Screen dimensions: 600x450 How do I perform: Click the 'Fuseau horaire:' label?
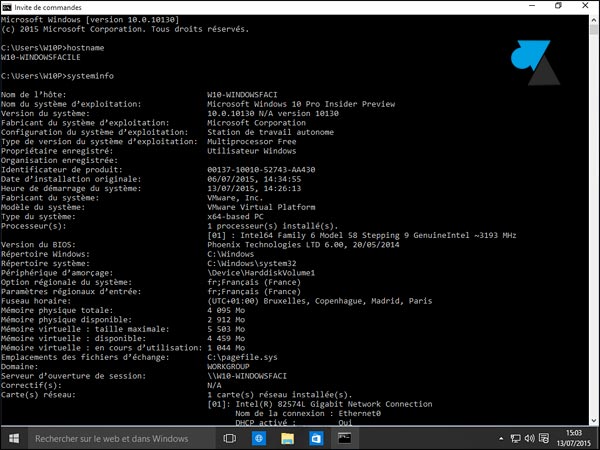click(36, 301)
